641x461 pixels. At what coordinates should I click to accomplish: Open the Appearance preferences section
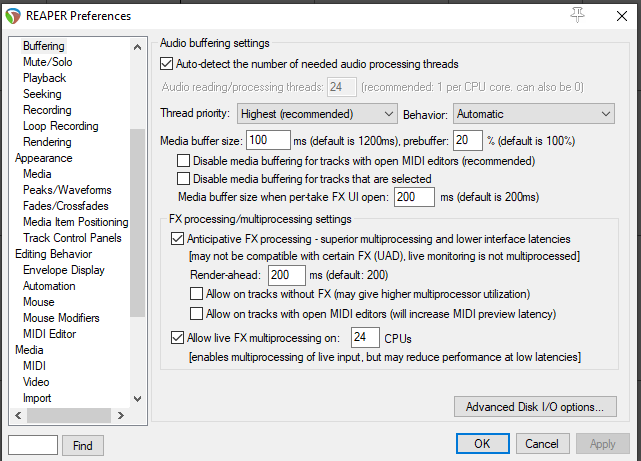click(x=44, y=158)
